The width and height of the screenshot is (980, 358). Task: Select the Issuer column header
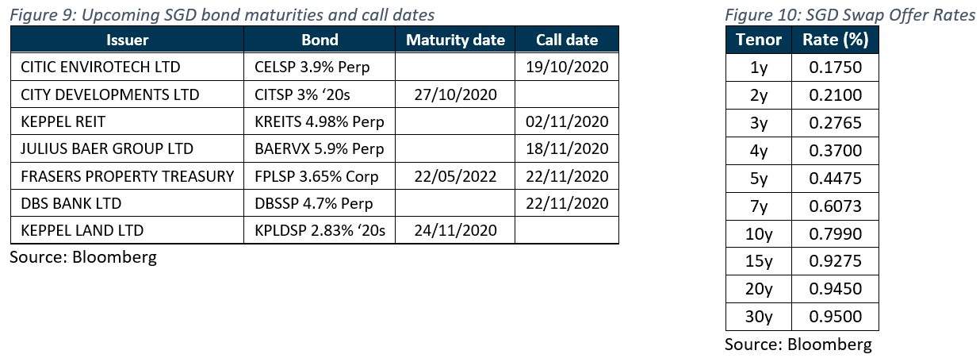coord(127,40)
